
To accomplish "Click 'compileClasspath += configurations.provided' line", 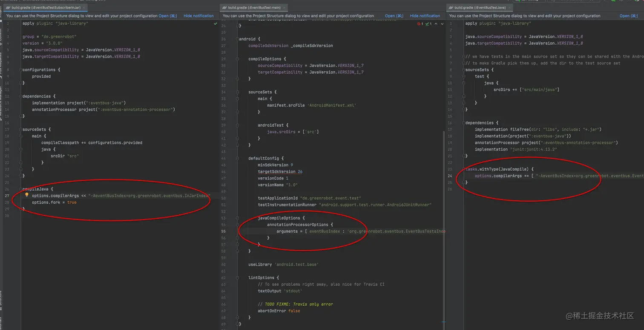I will pos(92,142).
